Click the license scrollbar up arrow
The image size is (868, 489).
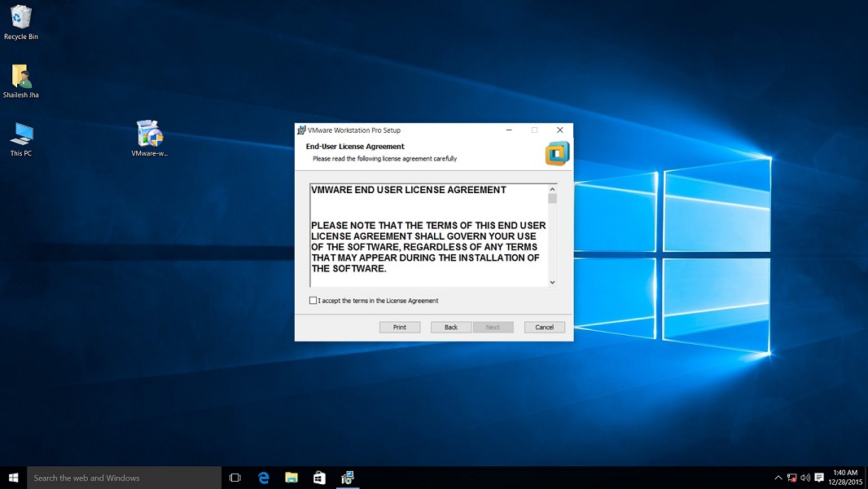pyautogui.click(x=552, y=189)
